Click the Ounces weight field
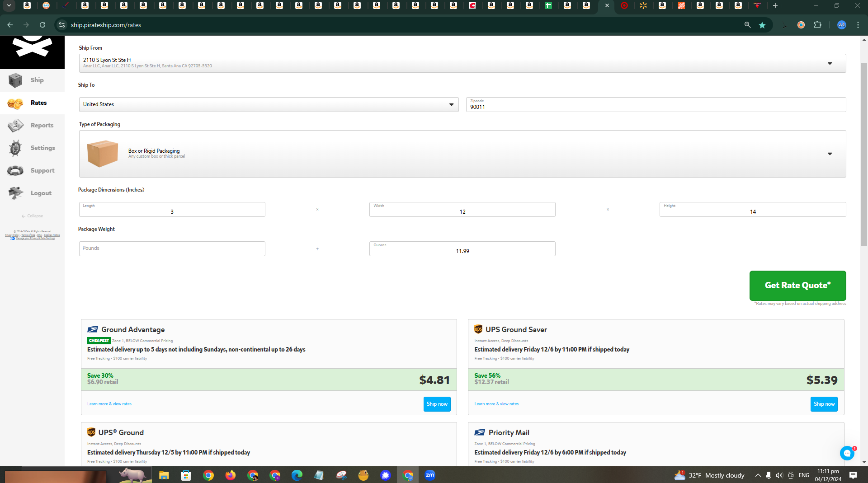The width and height of the screenshot is (868, 483). [x=462, y=249]
